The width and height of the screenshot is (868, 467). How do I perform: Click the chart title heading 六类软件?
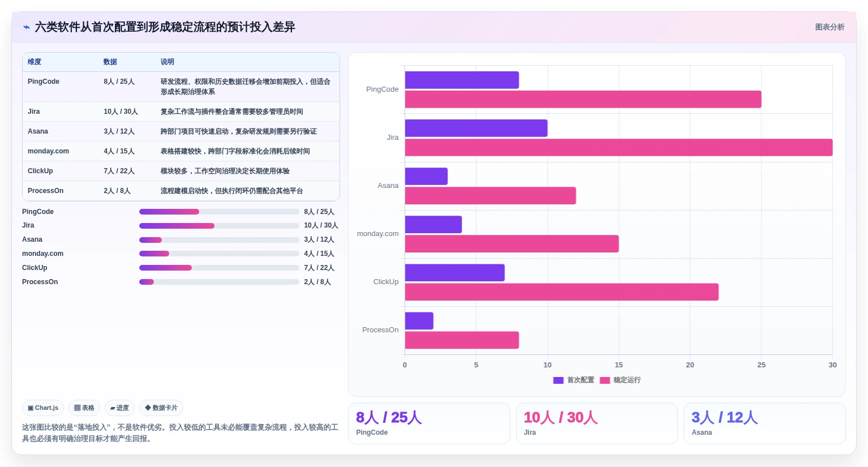[165, 27]
